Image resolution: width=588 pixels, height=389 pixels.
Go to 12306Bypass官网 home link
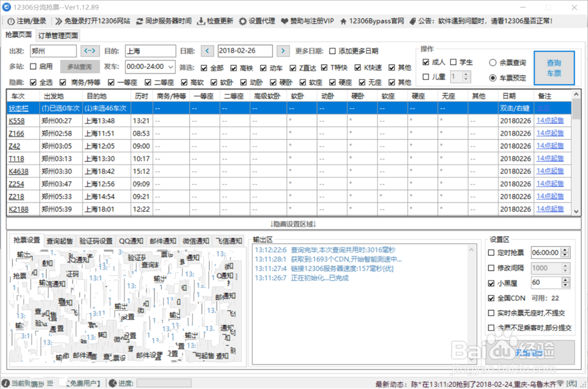point(372,21)
